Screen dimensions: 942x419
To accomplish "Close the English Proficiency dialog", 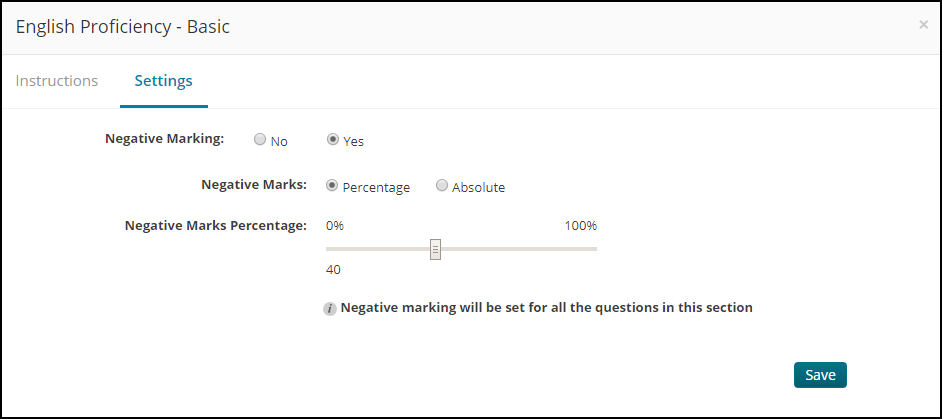I will (923, 25).
